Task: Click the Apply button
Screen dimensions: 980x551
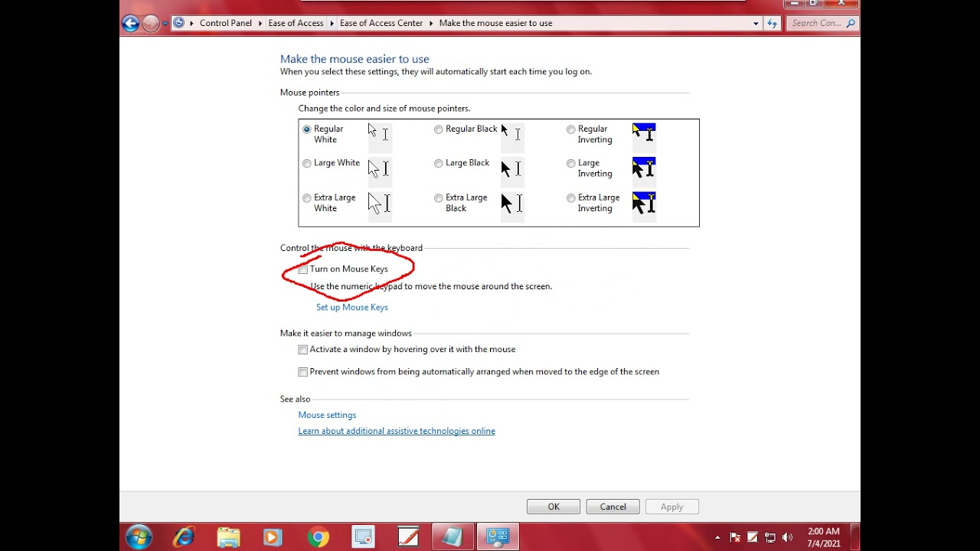Action: (x=672, y=507)
